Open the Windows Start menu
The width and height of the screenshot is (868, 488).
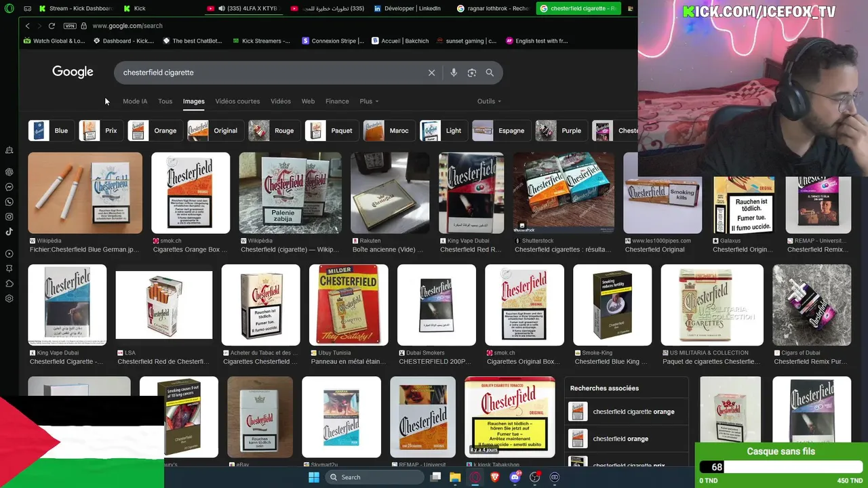(x=314, y=477)
